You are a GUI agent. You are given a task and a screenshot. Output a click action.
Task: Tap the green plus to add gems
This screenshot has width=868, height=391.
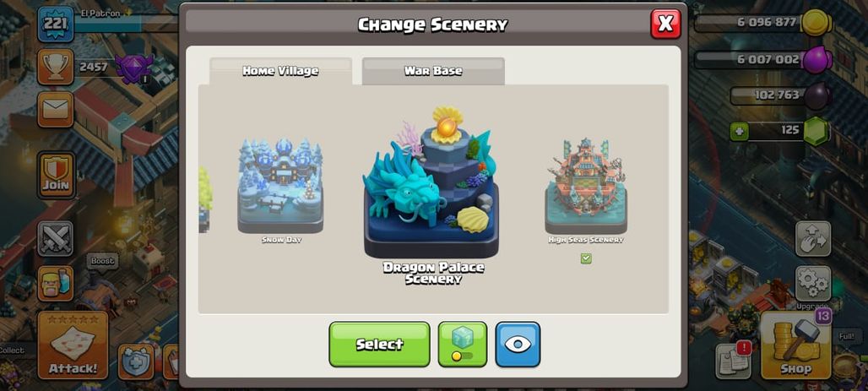[x=739, y=132]
